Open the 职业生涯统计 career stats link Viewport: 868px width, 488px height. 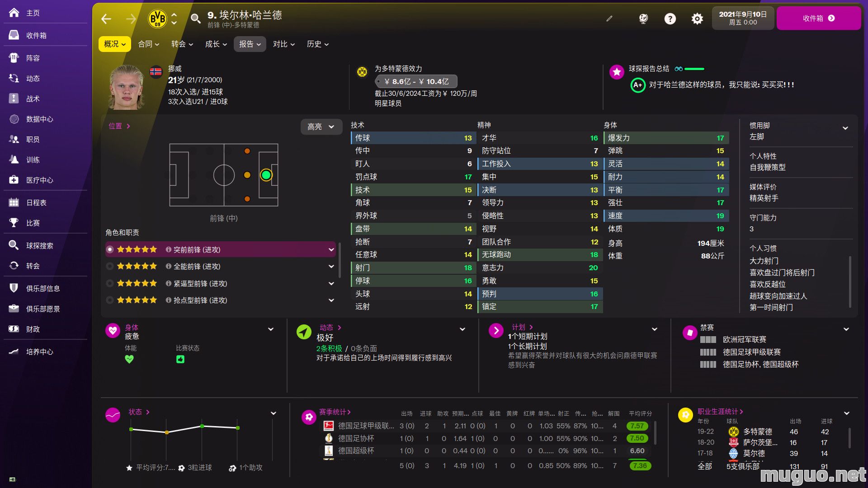click(x=720, y=412)
